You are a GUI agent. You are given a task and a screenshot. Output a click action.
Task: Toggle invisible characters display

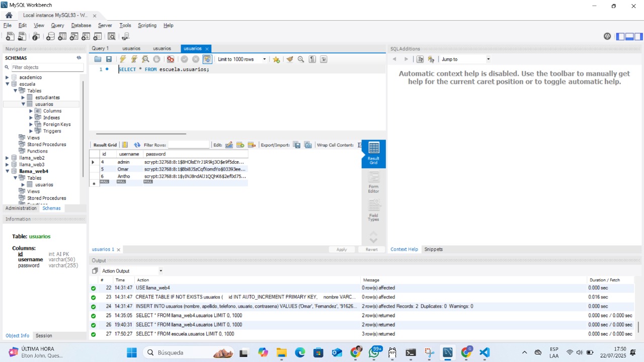click(312, 59)
